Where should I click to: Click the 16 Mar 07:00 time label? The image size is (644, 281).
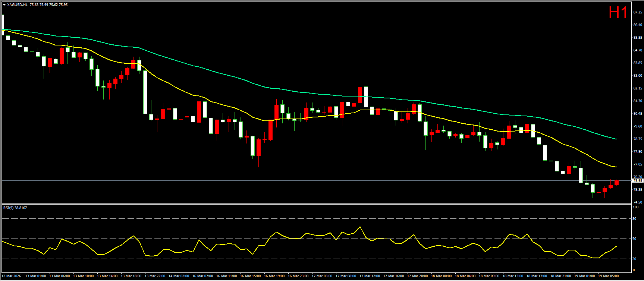pyautogui.click(x=202, y=276)
